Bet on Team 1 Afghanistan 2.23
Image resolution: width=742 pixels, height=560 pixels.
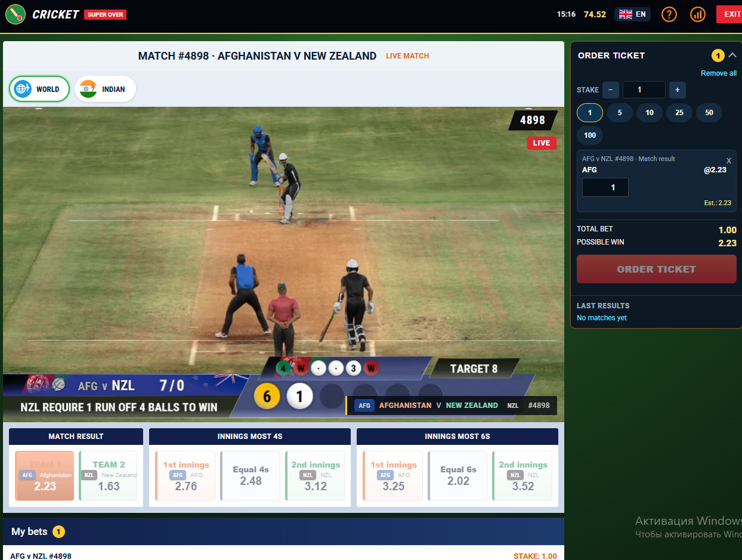pos(45,476)
